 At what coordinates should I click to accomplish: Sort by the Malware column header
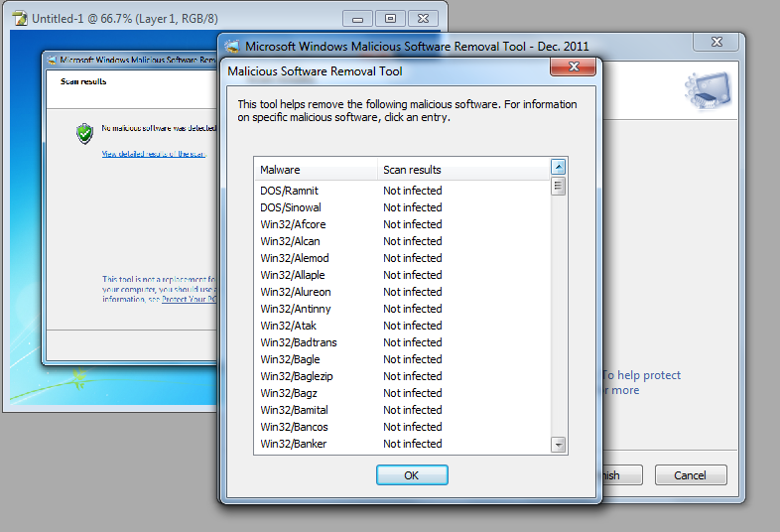tap(316, 170)
